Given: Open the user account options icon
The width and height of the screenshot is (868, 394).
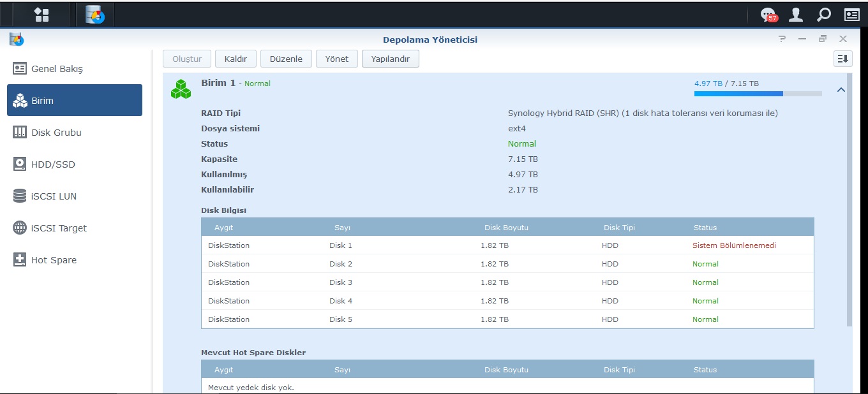Looking at the screenshot, I should tap(796, 15).
